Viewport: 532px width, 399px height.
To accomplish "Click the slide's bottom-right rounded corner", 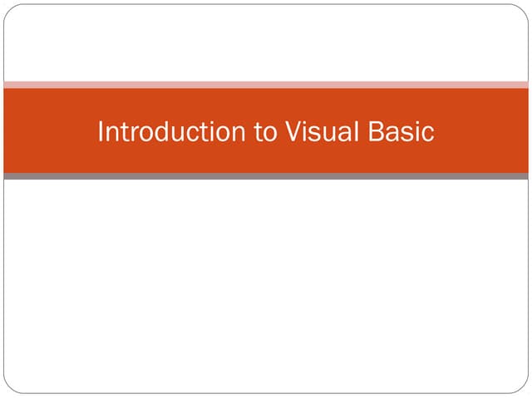I will (x=524, y=388).
